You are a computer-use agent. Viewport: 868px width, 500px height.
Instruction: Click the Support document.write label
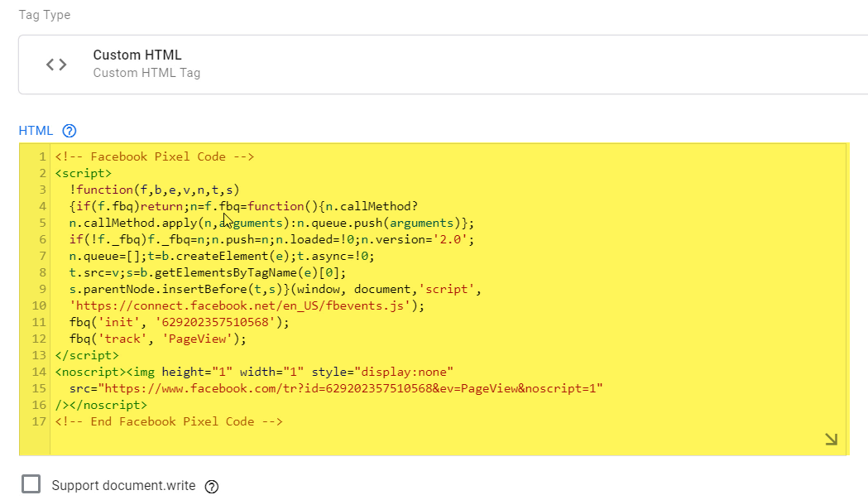123,486
